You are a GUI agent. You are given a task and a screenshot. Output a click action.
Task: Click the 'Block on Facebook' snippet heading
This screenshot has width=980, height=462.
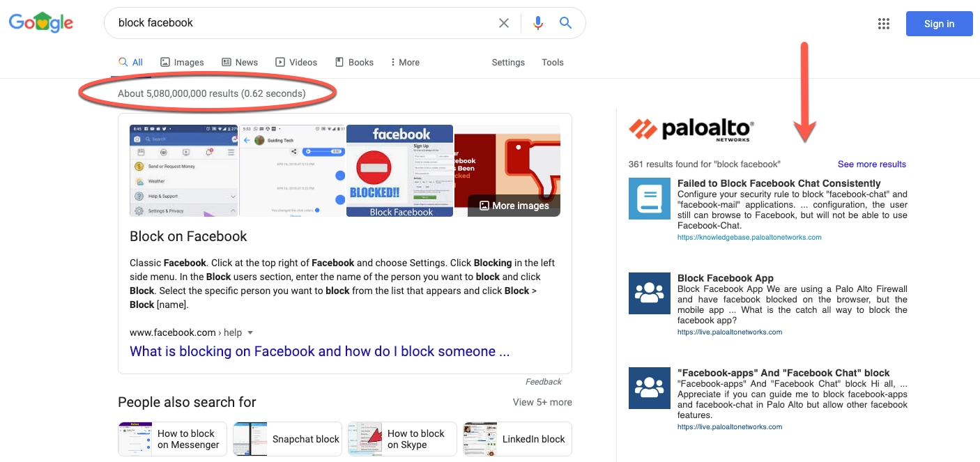(x=188, y=236)
